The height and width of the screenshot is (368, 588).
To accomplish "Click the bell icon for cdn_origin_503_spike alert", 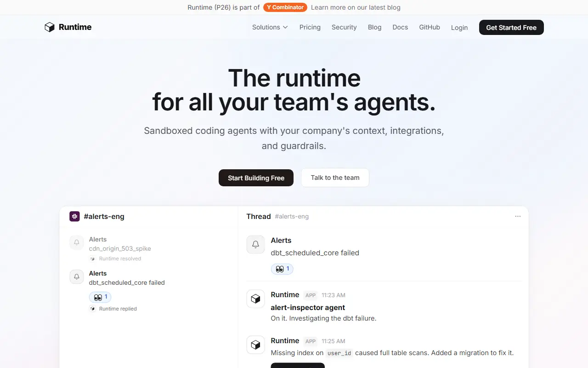I will click(77, 242).
